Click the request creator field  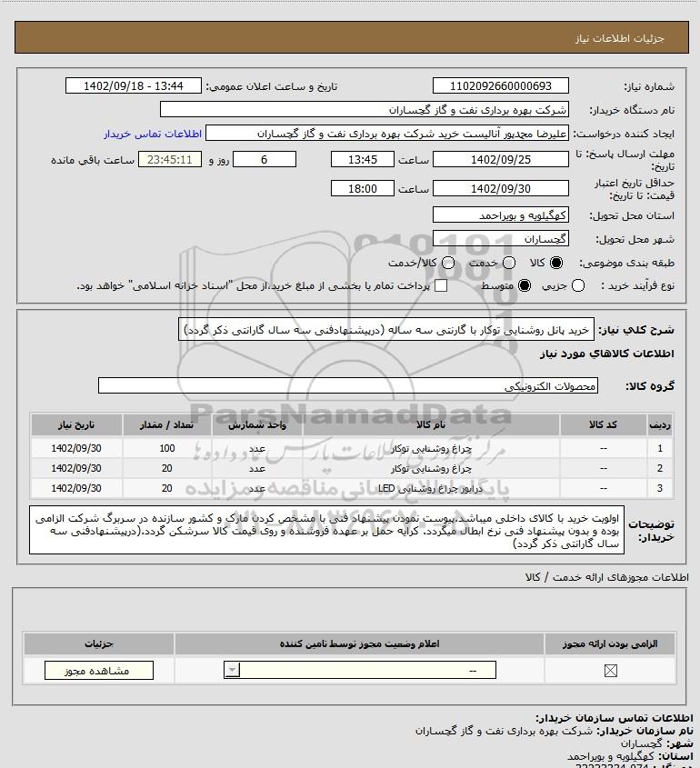click(x=387, y=134)
